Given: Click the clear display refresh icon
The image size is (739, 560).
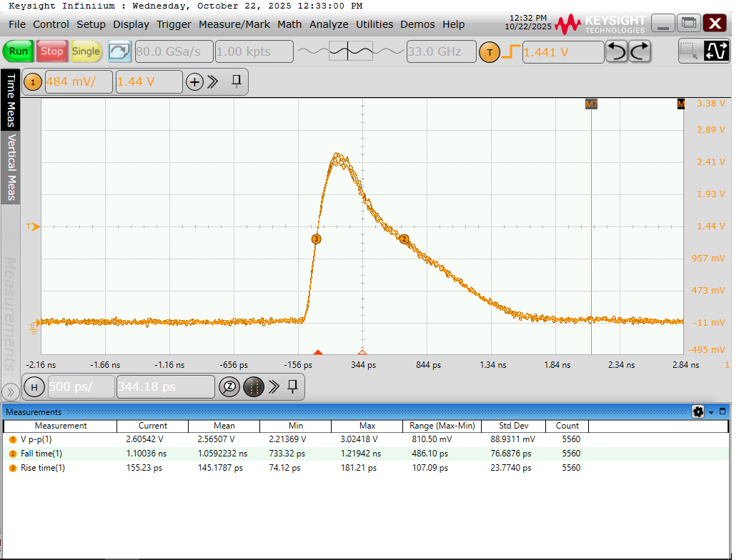Looking at the screenshot, I should tap(119, 51).
